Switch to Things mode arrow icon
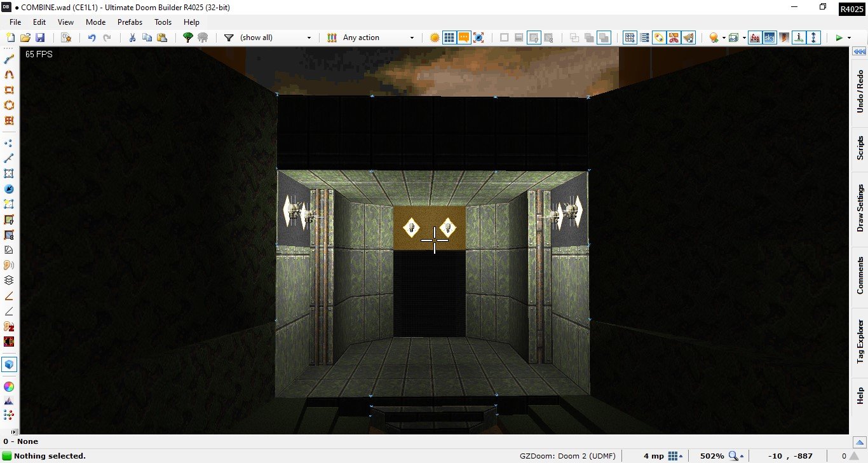The height and width of the screenshot is (463, 868). pos(9,189)
